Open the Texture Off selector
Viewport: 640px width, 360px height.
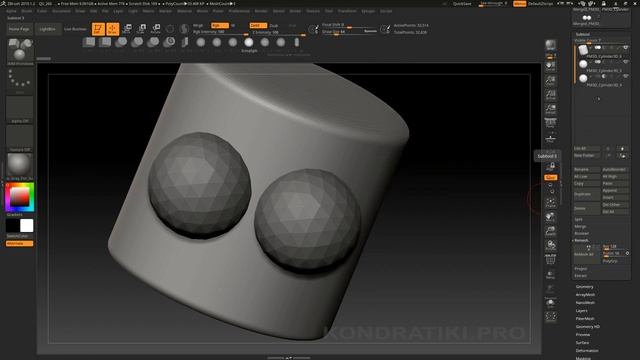(20, 137)
